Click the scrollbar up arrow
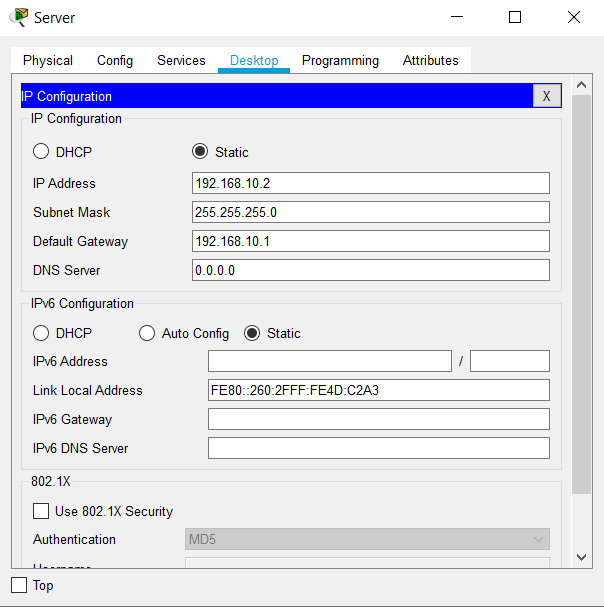 (581, 85)
